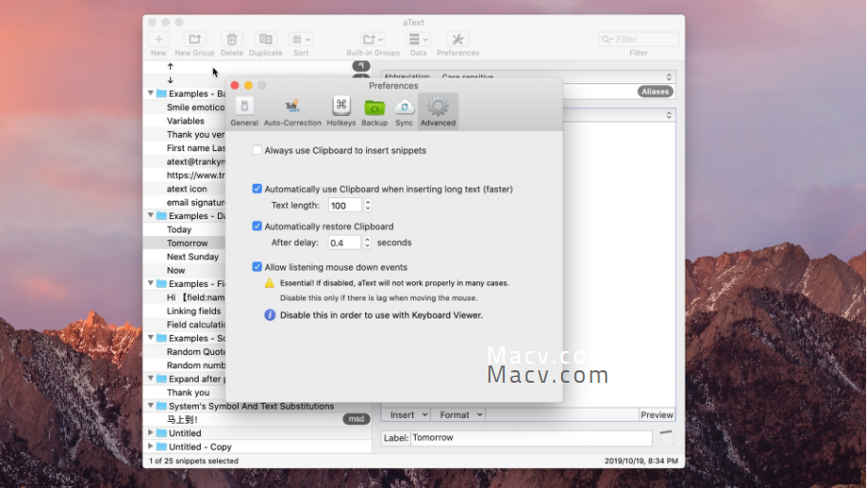
Task: Collapse the Examples - Fi group
Action: pyautogui.click(x=151, y=283)
